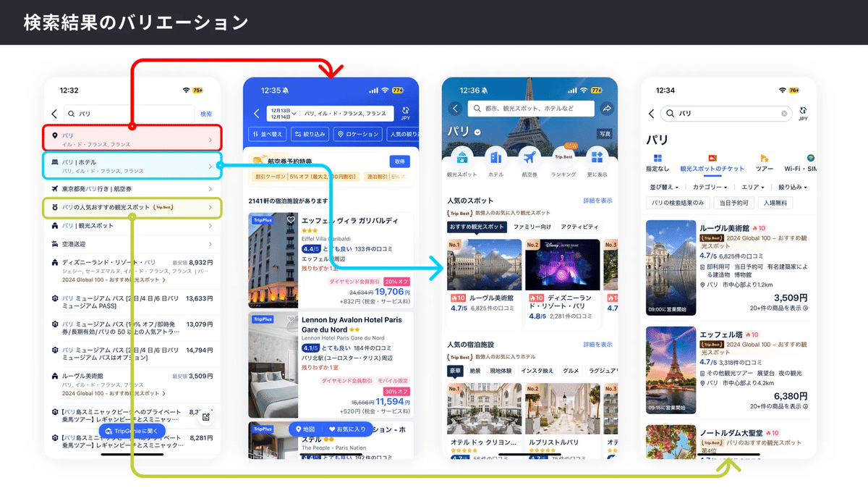Favorite エッフェル ヴィラ ガリバルディ with heart

pos(291,219)
